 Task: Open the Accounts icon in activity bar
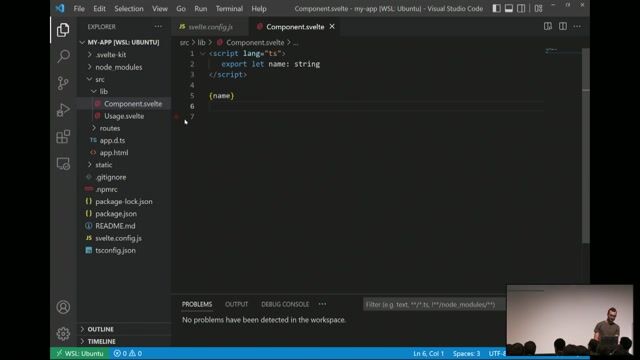[x=63, y=307]
